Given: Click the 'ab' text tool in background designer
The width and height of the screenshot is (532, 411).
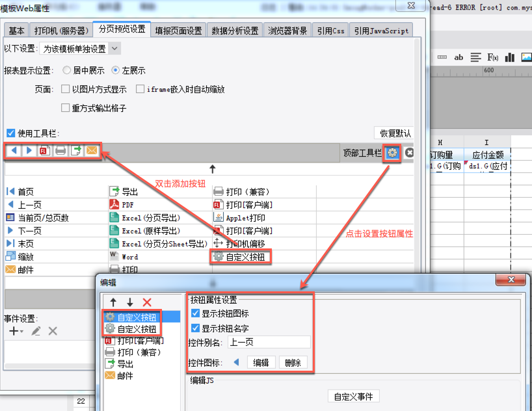Looking at the screenshot, I should tap(459, 57).
